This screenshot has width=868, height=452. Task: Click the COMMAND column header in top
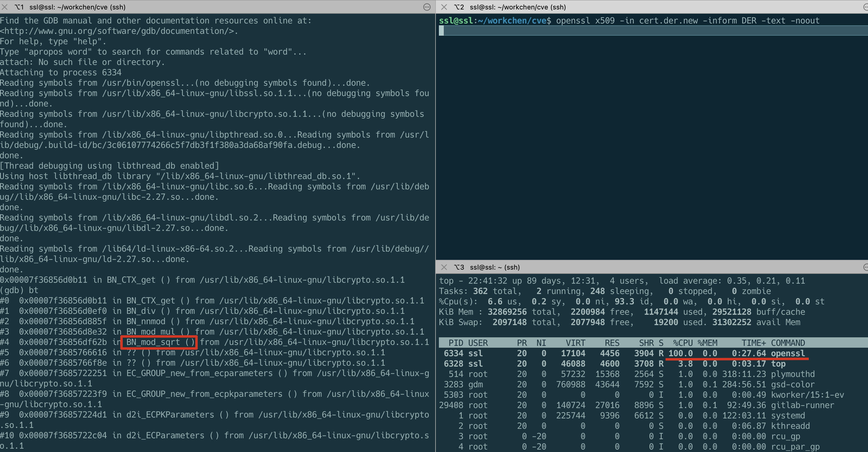tap(787, 343)
